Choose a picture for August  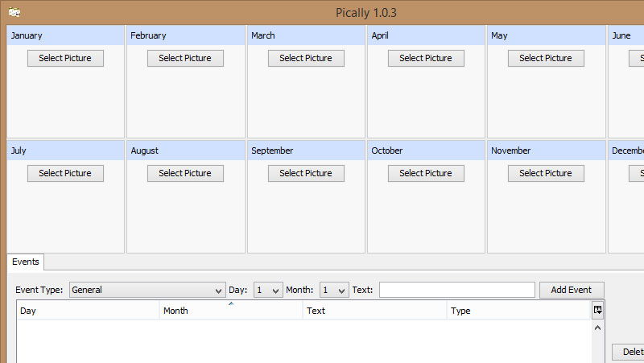click(x=185, y=173)
